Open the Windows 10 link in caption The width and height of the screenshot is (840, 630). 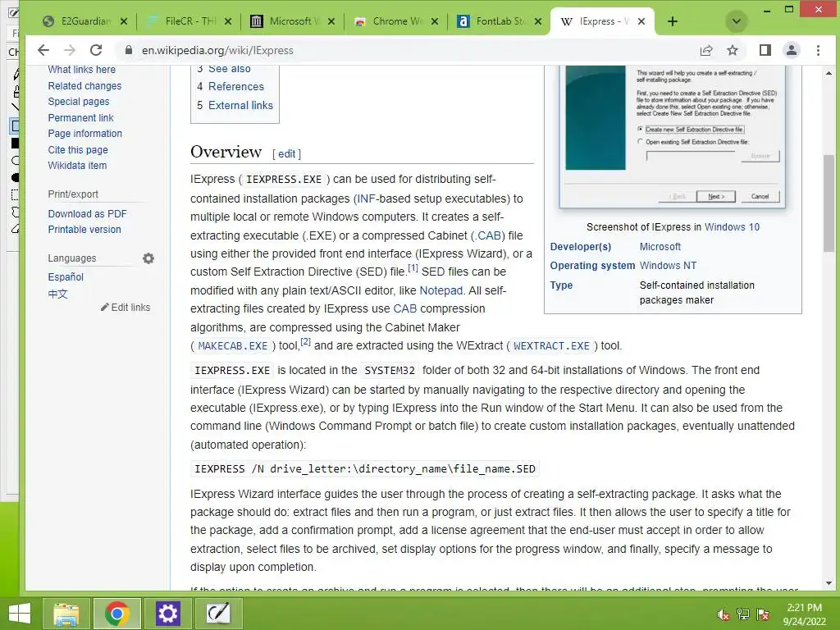pyautogui.click(x=732, y=227)
